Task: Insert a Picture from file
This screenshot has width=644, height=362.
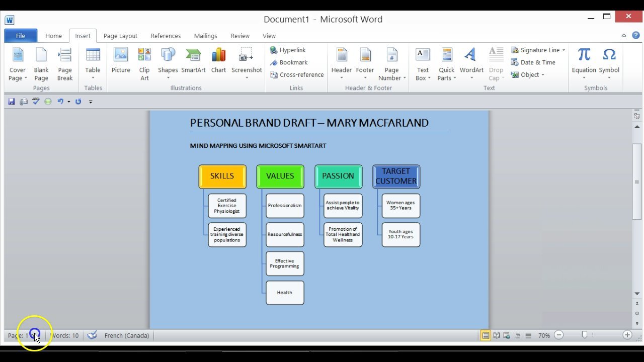Action: tap(120, 61)
